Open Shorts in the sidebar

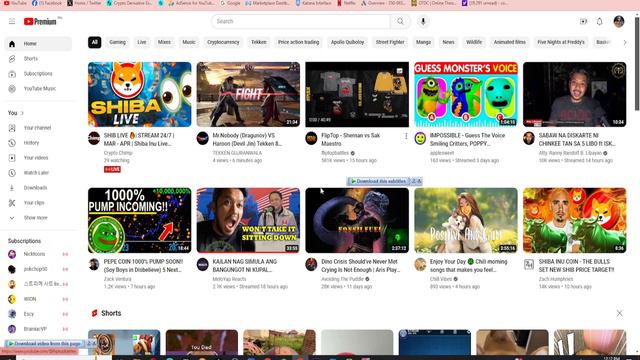[38, 59]
